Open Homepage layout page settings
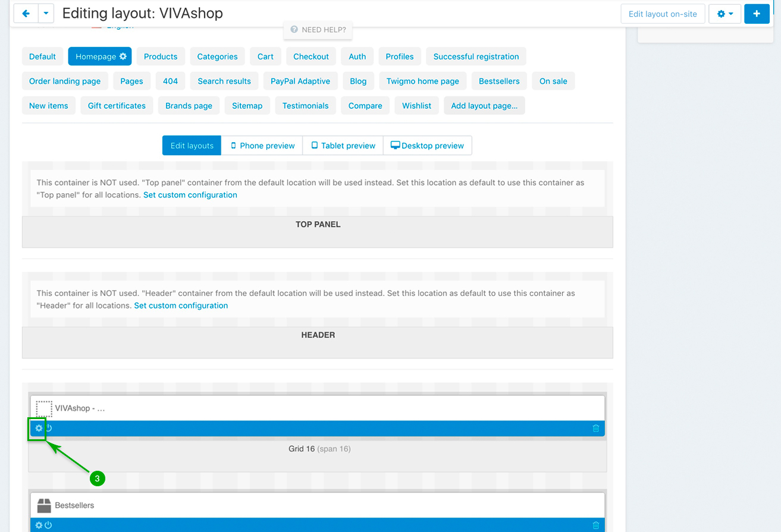Screen dimensions: 781x532 (123, 56)
